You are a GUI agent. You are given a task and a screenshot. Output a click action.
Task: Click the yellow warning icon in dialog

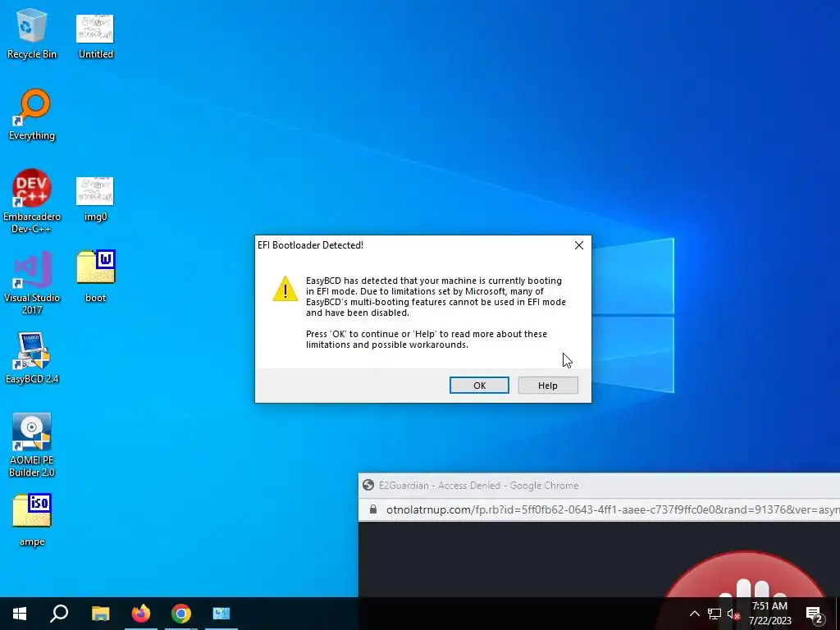[x=285, y=289]
